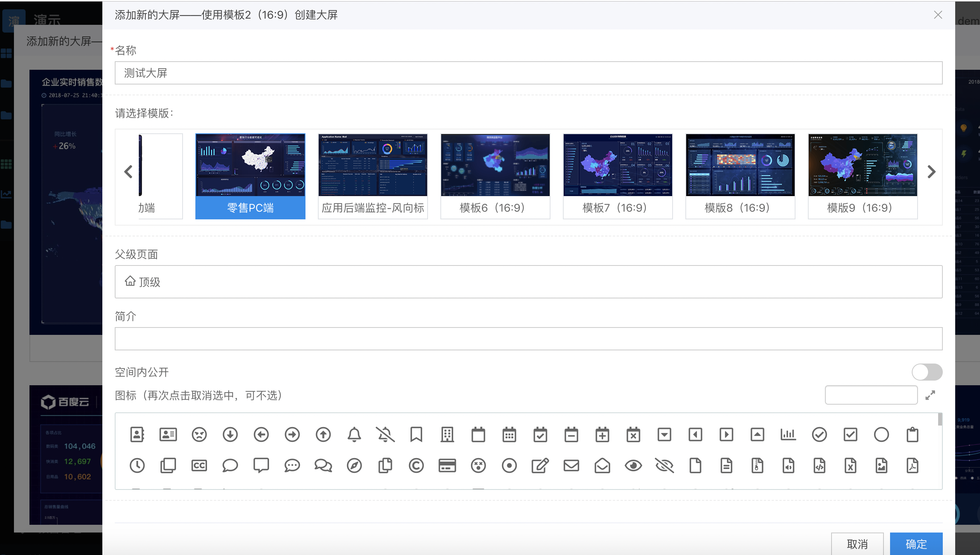Screen dimensions: 980x555
Task: Close the 添加新的大屏 dialog
Action: click(x=938, y=15)
